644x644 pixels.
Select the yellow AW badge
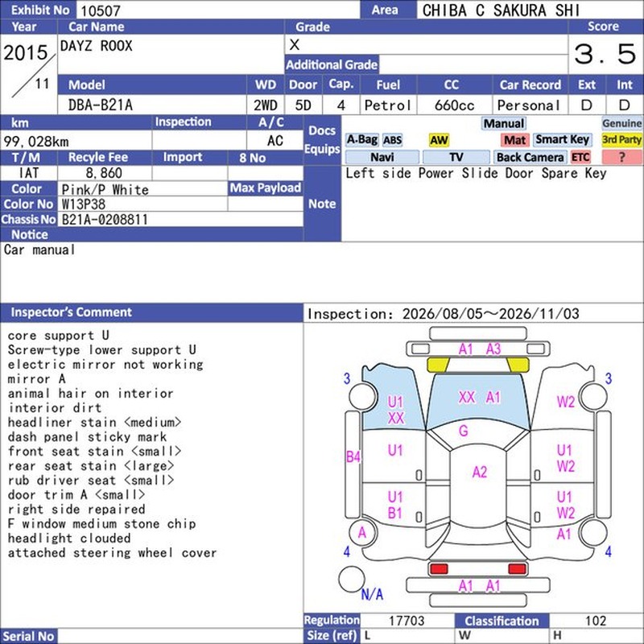pos(439,140)
